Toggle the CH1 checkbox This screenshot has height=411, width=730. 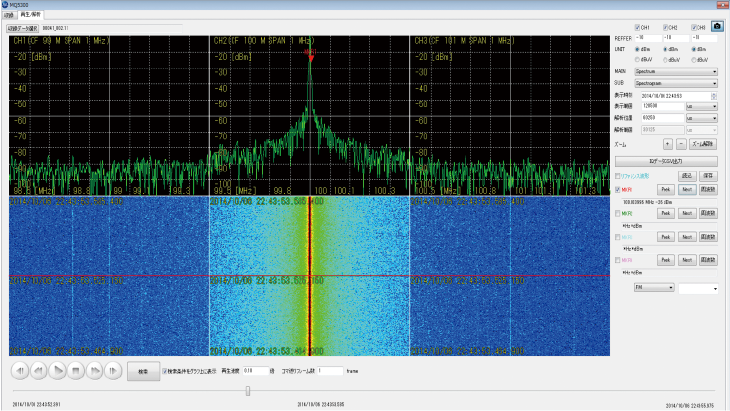coord(638,27)
